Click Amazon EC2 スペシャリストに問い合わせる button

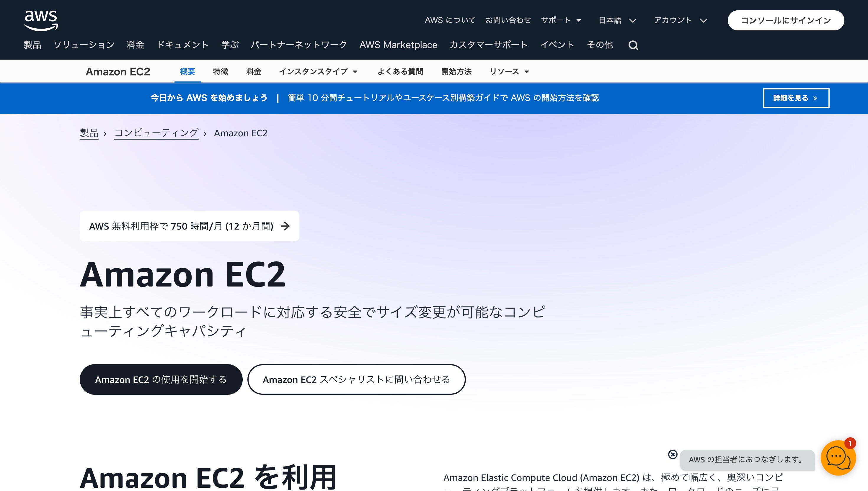click(x=355, y=379)
